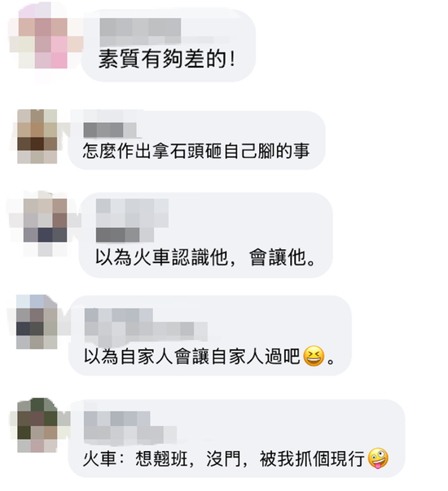Click avatar beside '火車：想翹班' comment
The width and height of the screenshot is (448, 491).
tap(37, 425)
